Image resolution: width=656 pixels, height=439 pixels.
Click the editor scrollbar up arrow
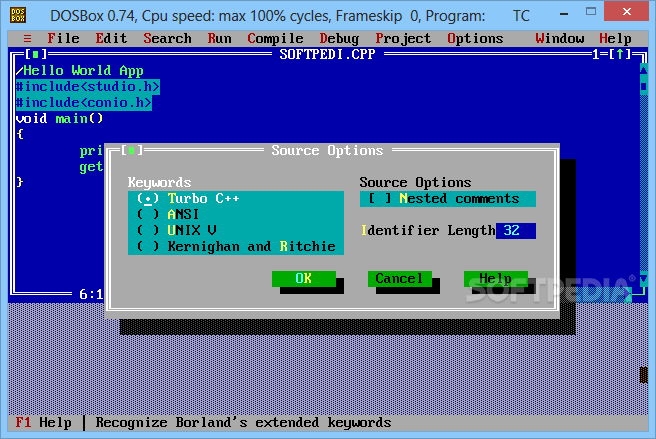point(643,69)
